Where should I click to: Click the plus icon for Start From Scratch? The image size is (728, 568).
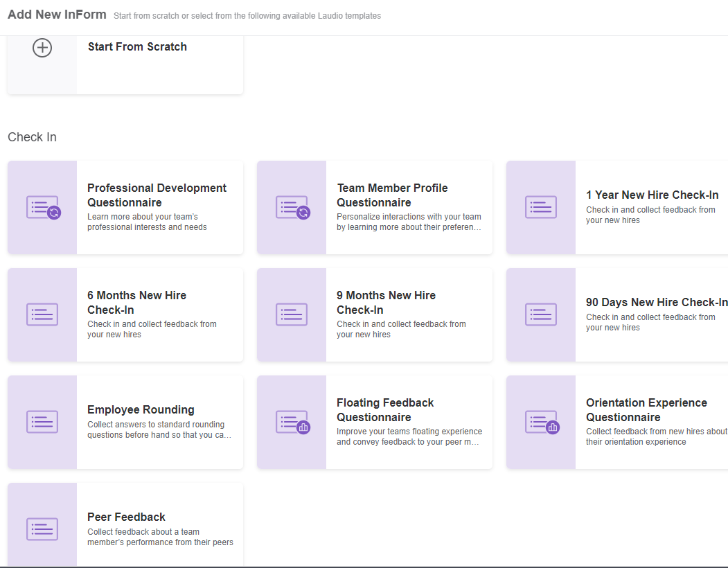tap(42, 48)
